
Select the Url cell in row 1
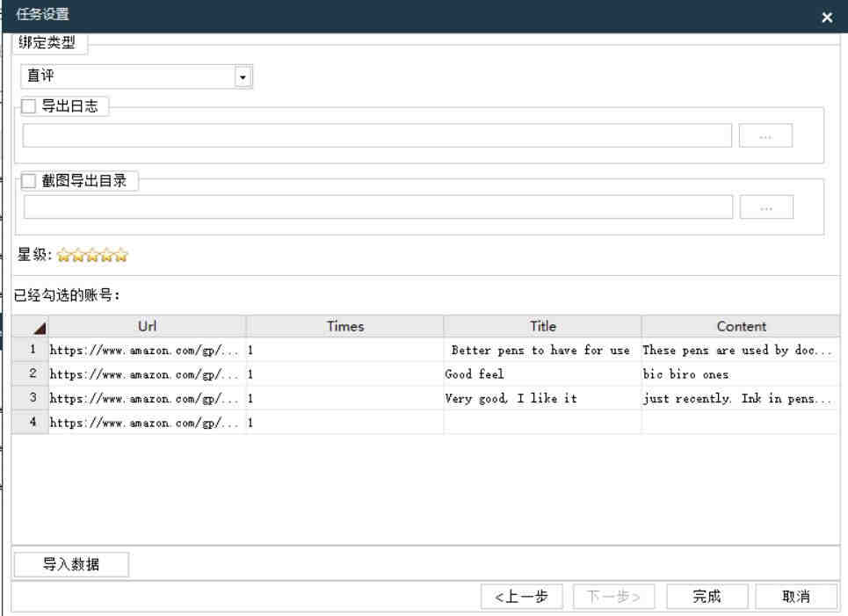click(x=147, y=350)
